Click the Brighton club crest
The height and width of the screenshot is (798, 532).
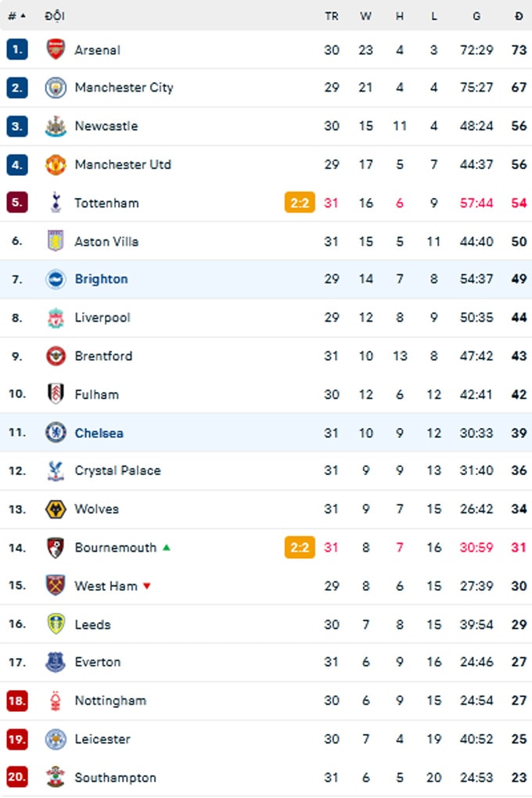pyautogui.click(x=56, y=279)
